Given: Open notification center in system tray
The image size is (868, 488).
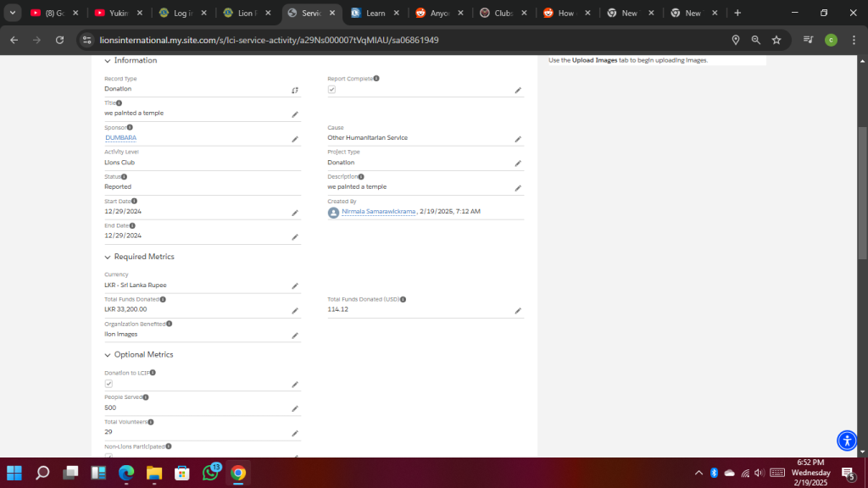Looking at the screenshot, I should 848,473.
